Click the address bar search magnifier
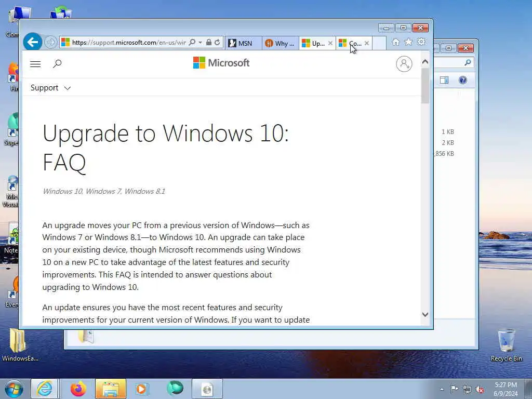Viewport: 532px width, 399px height. [192, 43]
